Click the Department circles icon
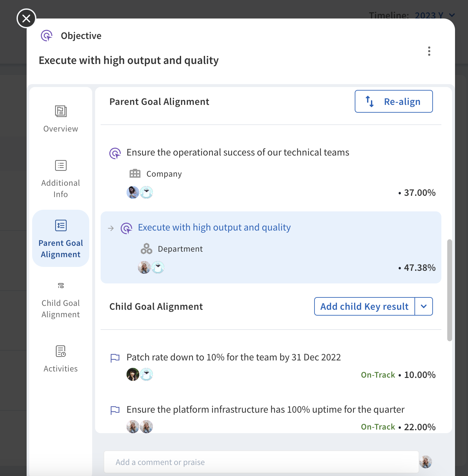 click(146, 249)
